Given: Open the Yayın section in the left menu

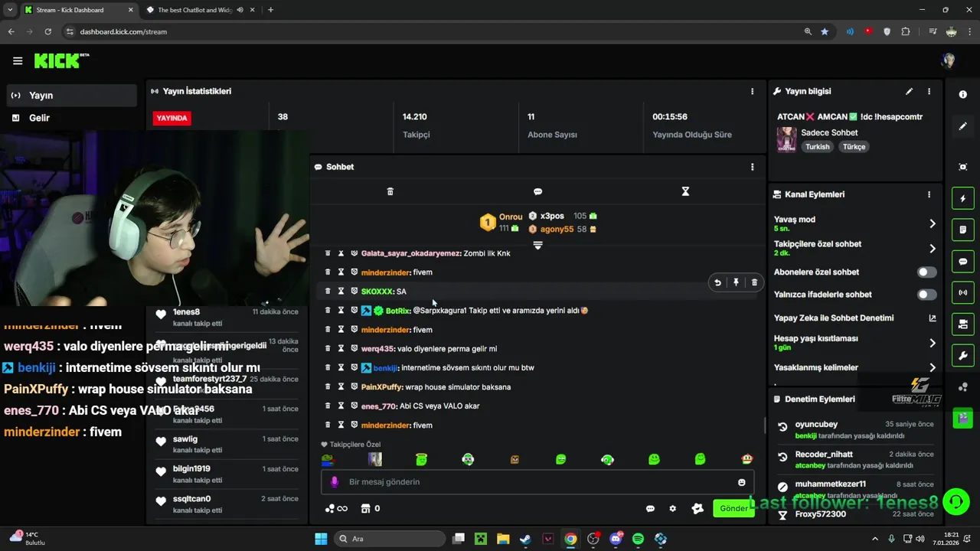Looking at the screenshot, I should tap(72, 96).
